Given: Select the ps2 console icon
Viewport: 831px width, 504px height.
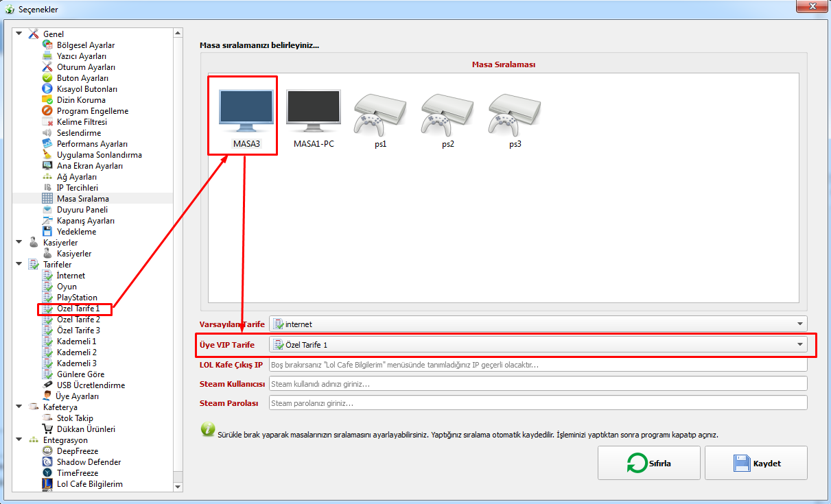Looking at the screenshot, I should (x=447, y=112).
